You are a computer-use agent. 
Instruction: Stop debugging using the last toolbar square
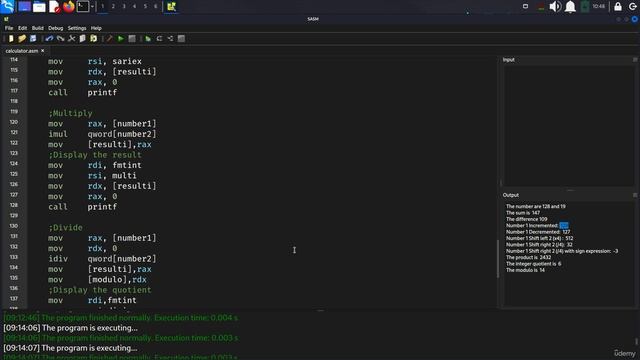click(x=181, y=38)
